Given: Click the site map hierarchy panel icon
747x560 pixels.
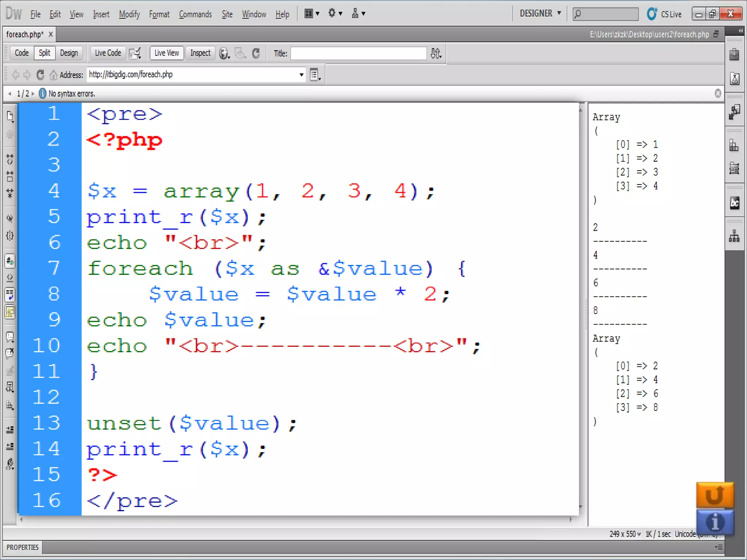Looking at the screenshot, I should (x=734, y=236).
